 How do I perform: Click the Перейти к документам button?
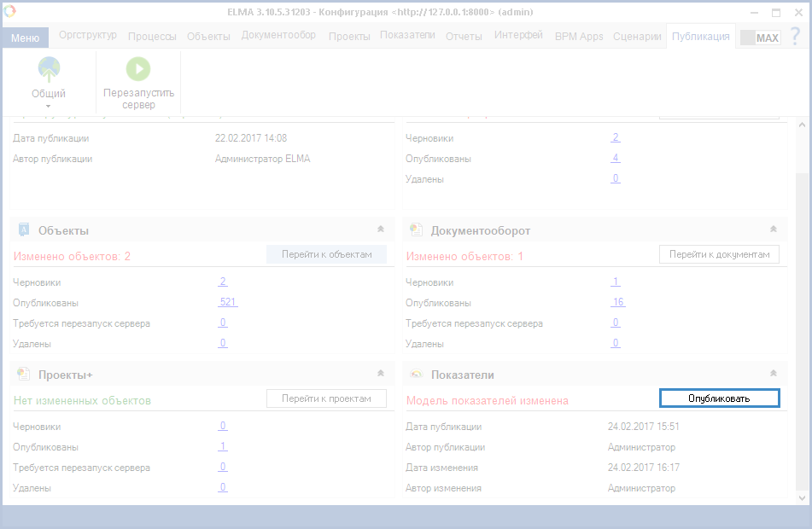pos(719,254)
